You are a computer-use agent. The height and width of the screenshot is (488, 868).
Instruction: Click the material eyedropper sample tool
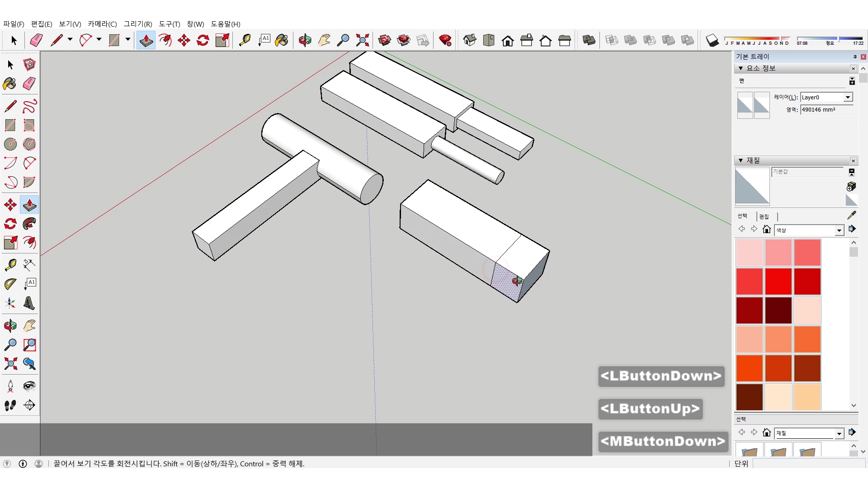tap(851, 216)
